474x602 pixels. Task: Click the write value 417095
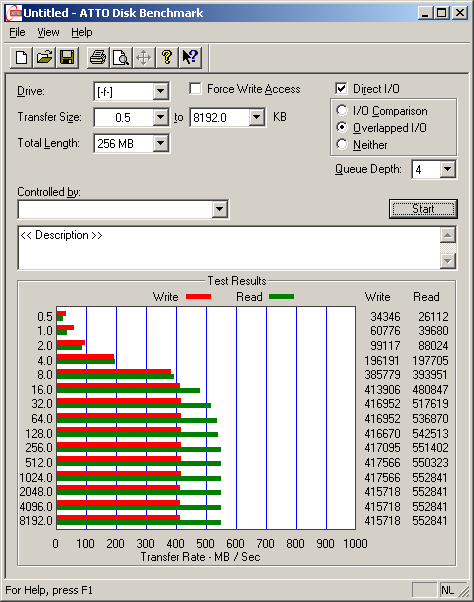382,448
